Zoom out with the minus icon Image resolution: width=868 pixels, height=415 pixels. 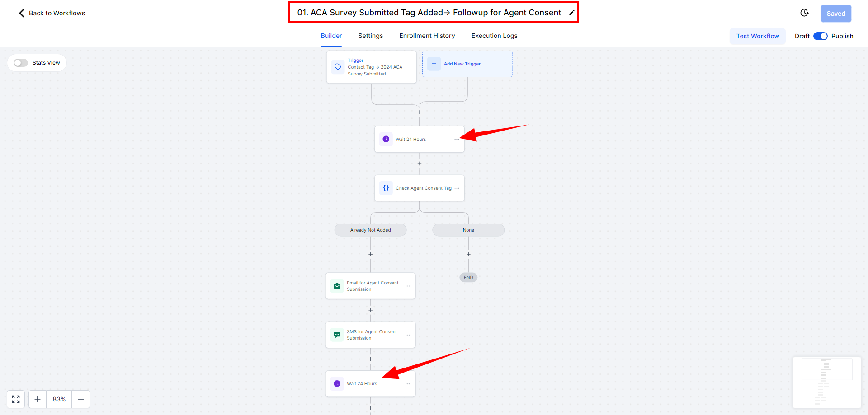click(81, 399)
